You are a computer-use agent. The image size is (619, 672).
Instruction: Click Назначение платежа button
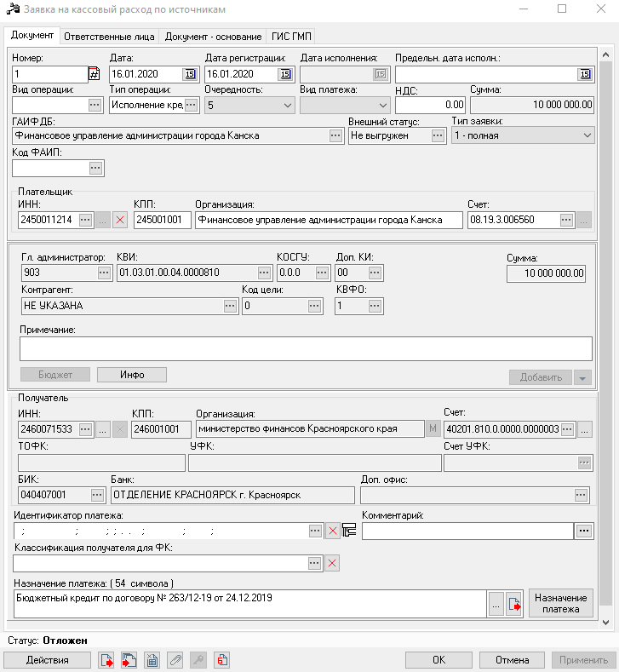click(x=561, y=603)
